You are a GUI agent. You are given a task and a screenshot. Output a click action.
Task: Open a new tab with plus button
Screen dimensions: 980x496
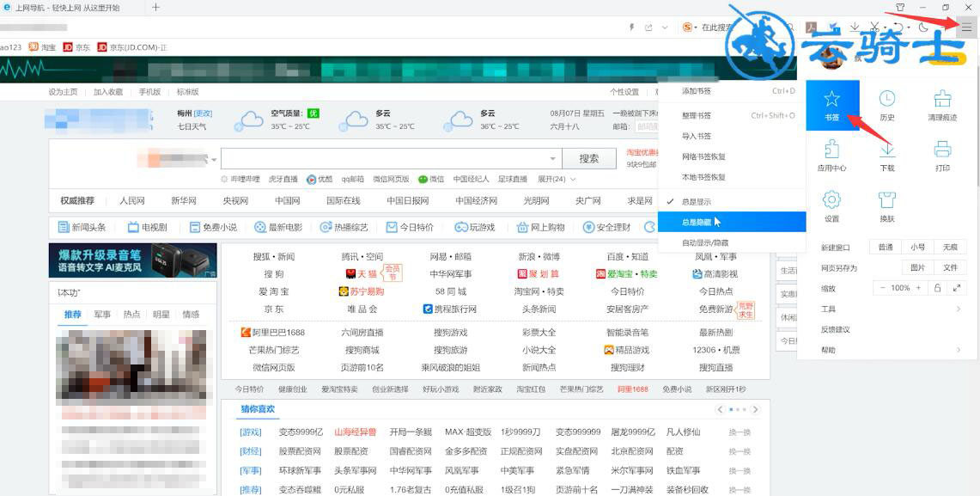pos(155,8)
